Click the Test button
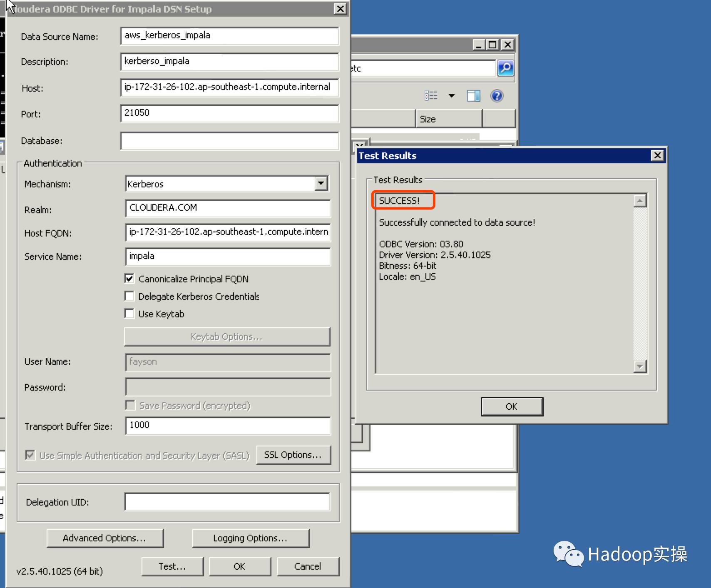711x588 pixels. point(172,566)
